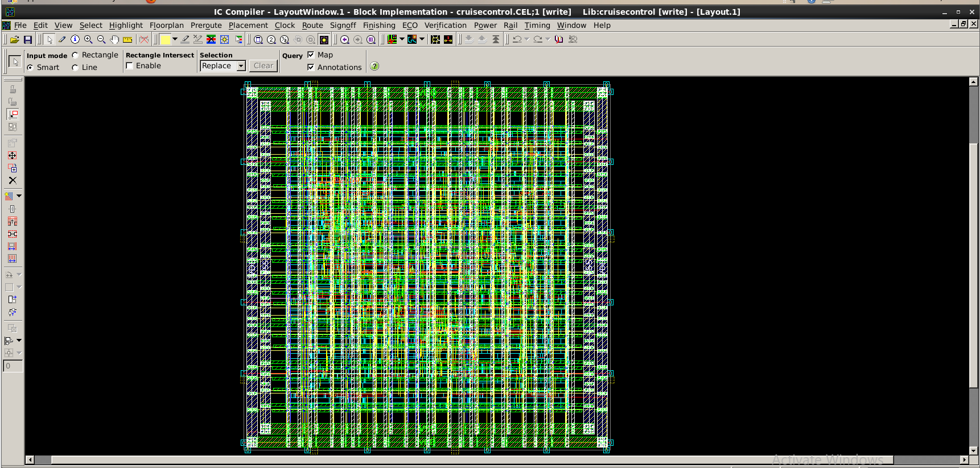Viewport: 980px width, 468px height.
Task: Open the Verification menu
Action: (x=446, y=26)
